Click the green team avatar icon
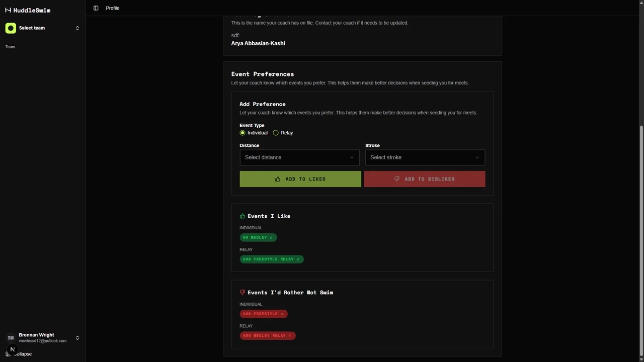Viewport: 644px width, 362px height. [x=11, y=28]
